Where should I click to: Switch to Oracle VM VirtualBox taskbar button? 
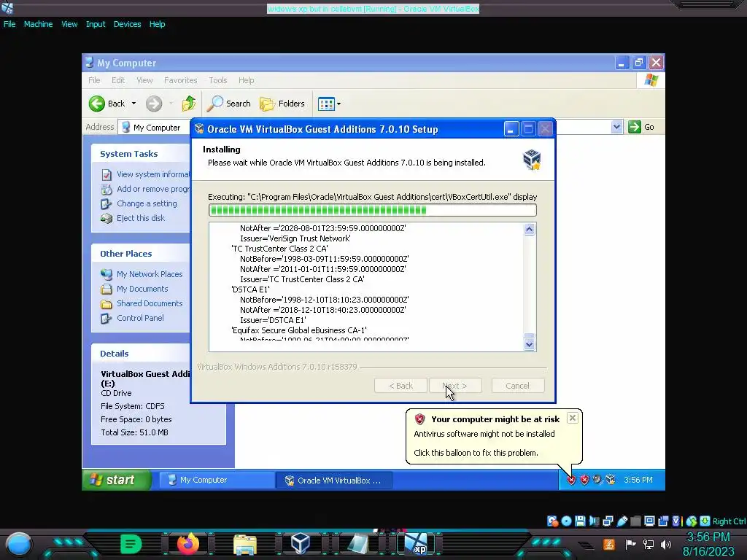tap(334, 480)
